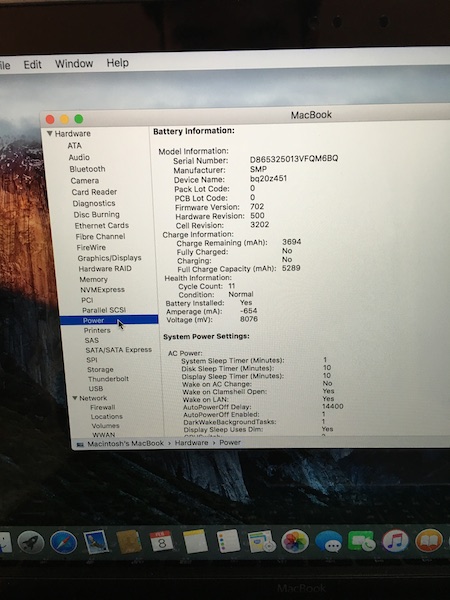
Task: Select WWAN under Network
Action: coord(104,435)
